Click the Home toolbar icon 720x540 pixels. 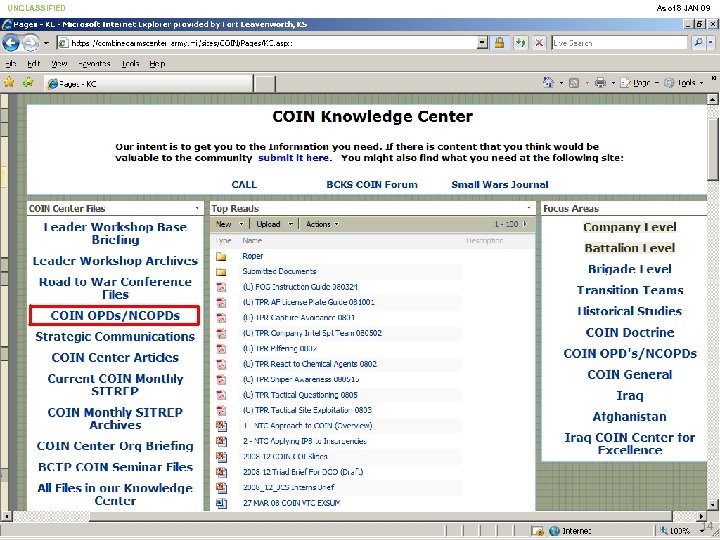pos(548,83)
